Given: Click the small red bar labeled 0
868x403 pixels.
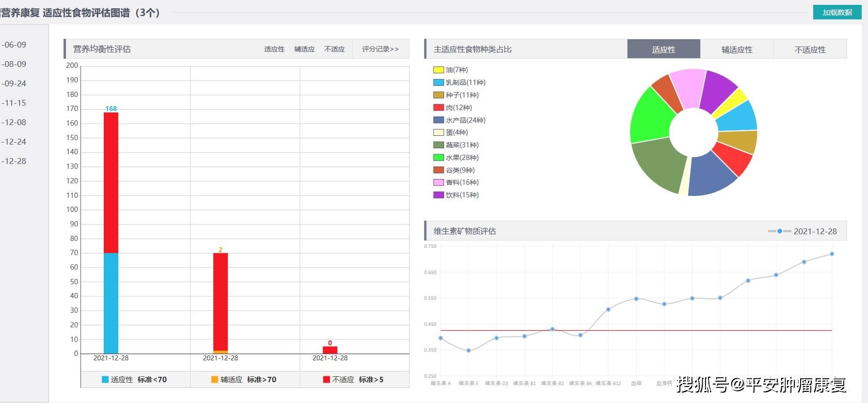Looking at the screenshot, I should (330, 350).
